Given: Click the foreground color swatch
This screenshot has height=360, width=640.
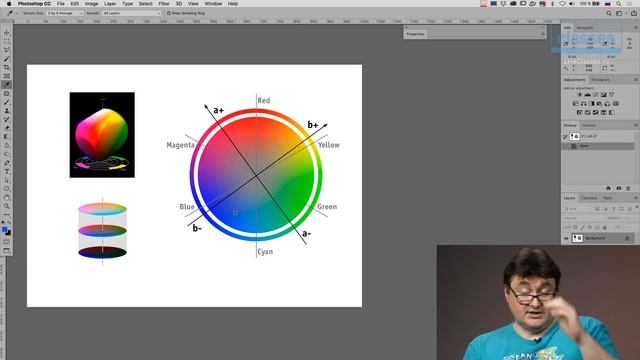Looking at the screenshot, I should tap(4, 229).
